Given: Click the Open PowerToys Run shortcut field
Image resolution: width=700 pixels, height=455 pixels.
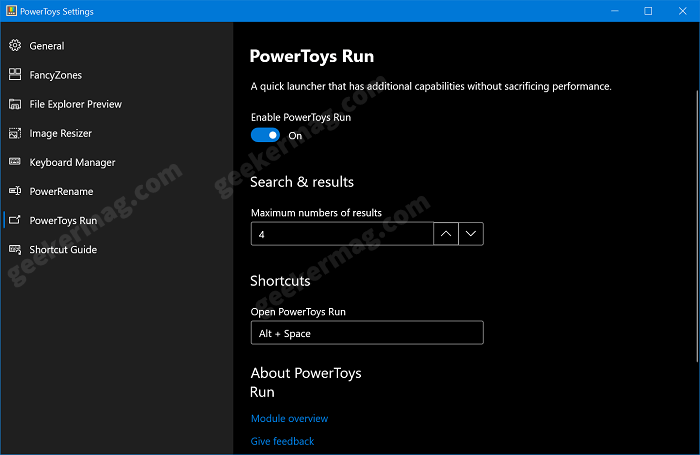Looking at the screenshot, I should [367, 333].
